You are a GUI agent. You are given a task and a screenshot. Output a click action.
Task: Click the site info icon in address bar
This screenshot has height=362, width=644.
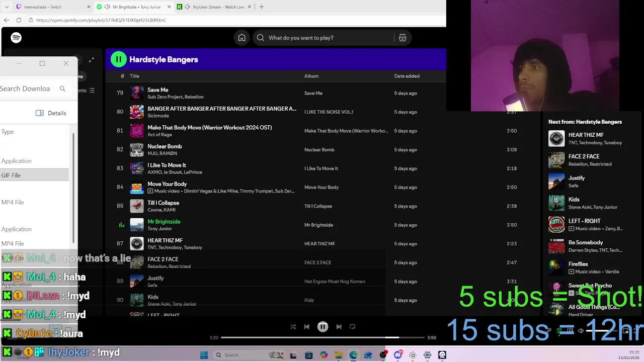point(31,20)
